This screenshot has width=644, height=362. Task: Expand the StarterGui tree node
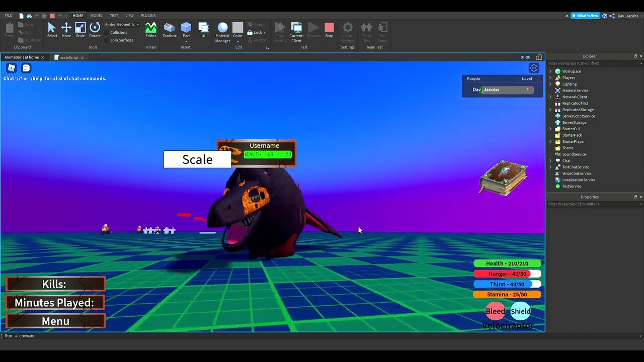pos(550,129)
